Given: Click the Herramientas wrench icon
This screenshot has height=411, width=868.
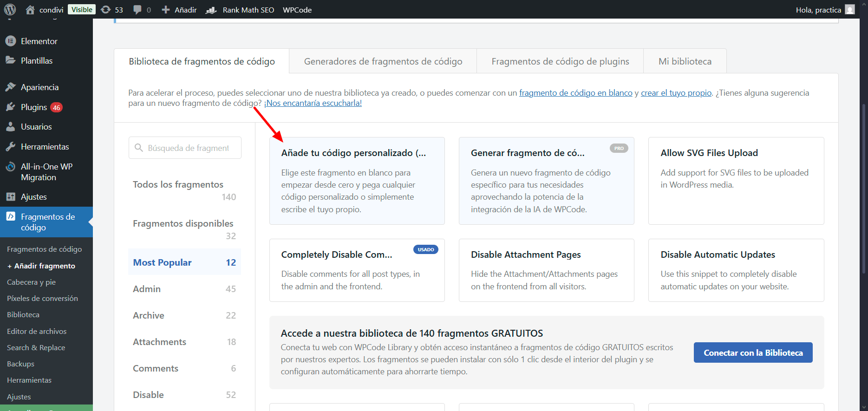Looking at the screenshot, I should [11, 146].
